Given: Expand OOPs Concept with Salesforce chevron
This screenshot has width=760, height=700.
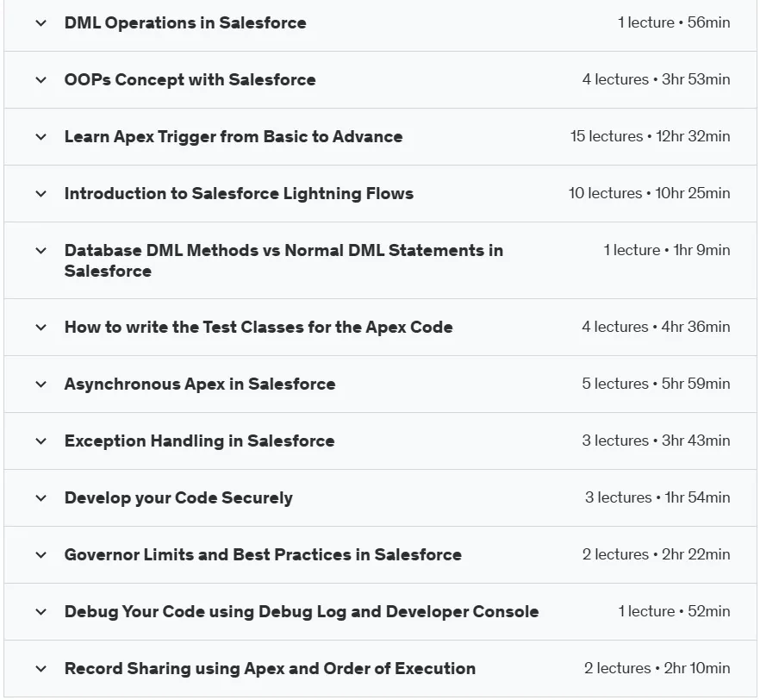Looking at the screenshot, I should [41, 80].
